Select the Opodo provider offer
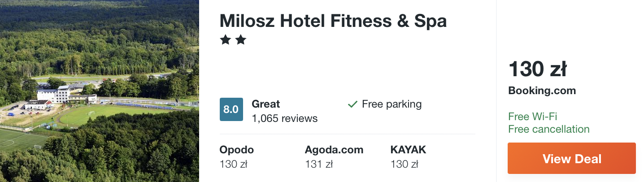 point(237,157)
